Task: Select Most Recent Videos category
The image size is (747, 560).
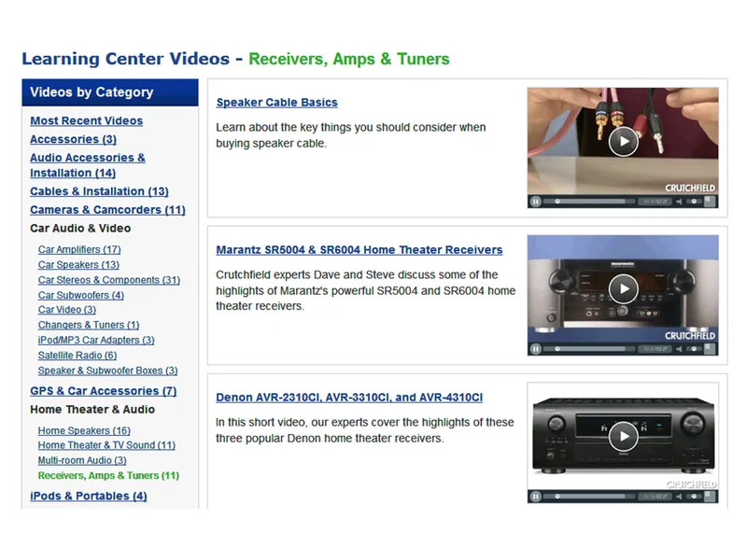Action: 86,120
